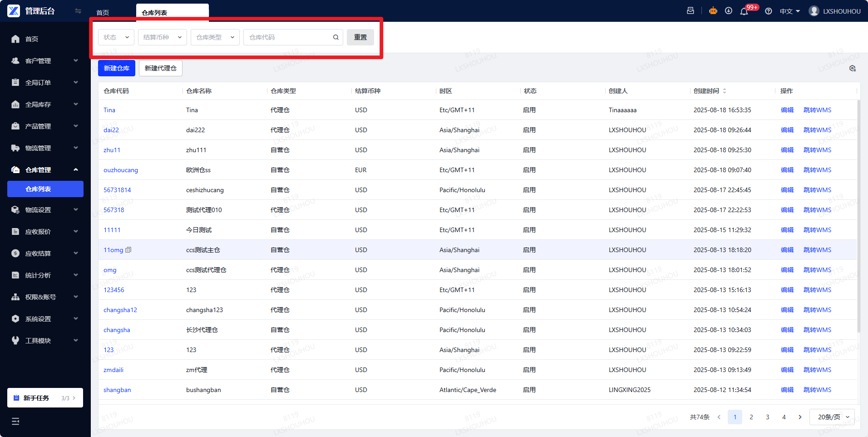Screen dimensions: 868x437
Task: Click the copy icon beside 11omg
Action: pyautogui.click(x=128, y=250)
